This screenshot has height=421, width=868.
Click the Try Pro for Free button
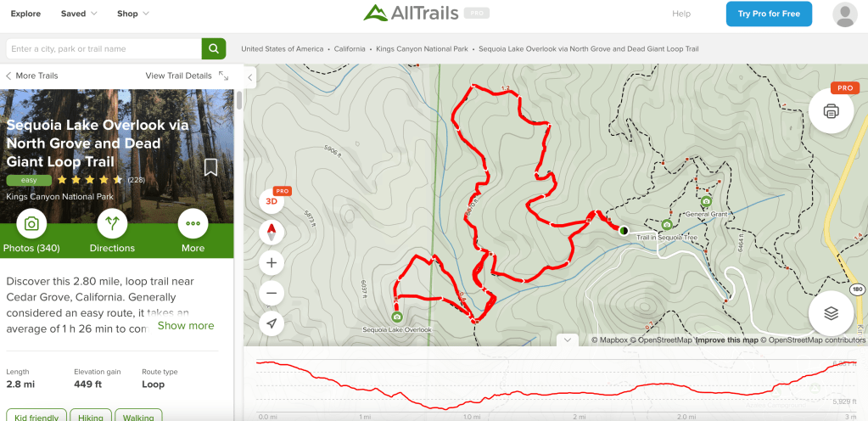[x=769, y=14]
